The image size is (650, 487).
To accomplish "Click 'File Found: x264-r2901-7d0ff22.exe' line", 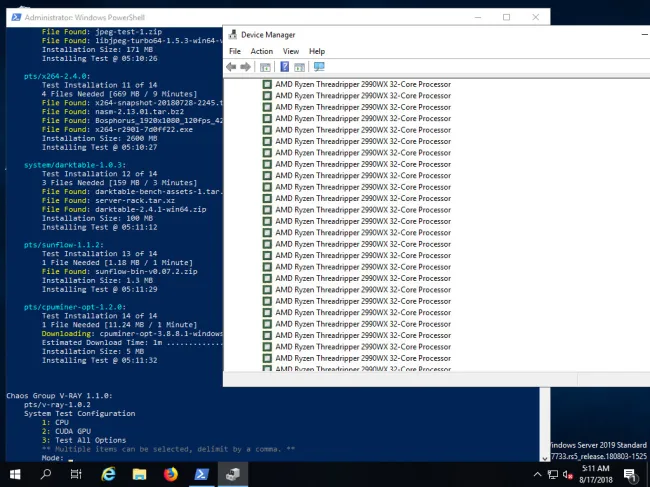I will click(x=117, y=129).
